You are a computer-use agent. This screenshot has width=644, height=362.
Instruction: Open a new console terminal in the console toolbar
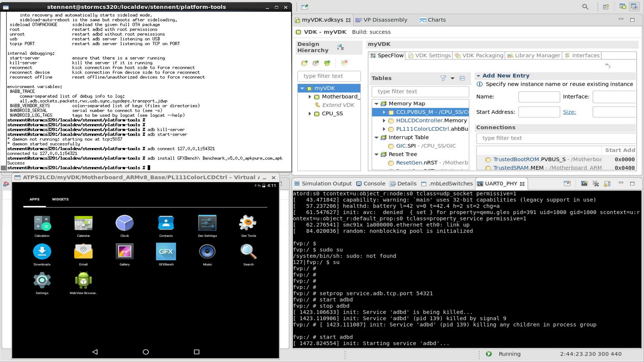[584, 183]
